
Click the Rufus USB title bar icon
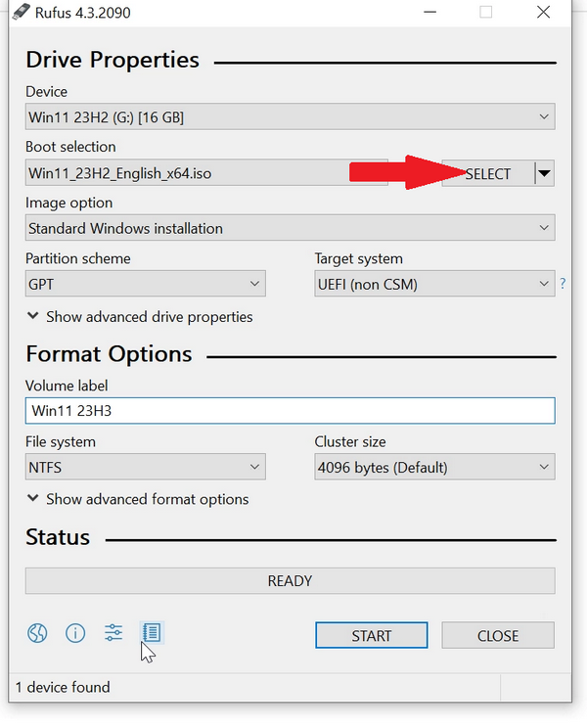22,13
